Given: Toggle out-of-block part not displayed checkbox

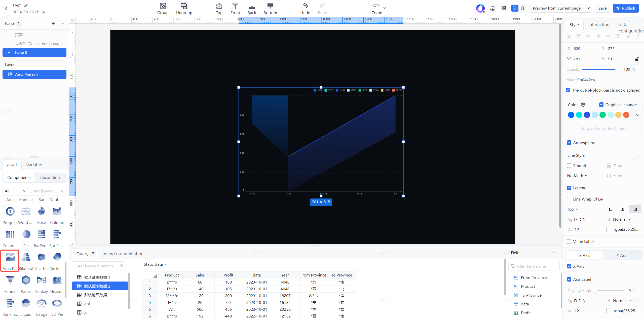Looking at the screenshot, I should (568, 90).
